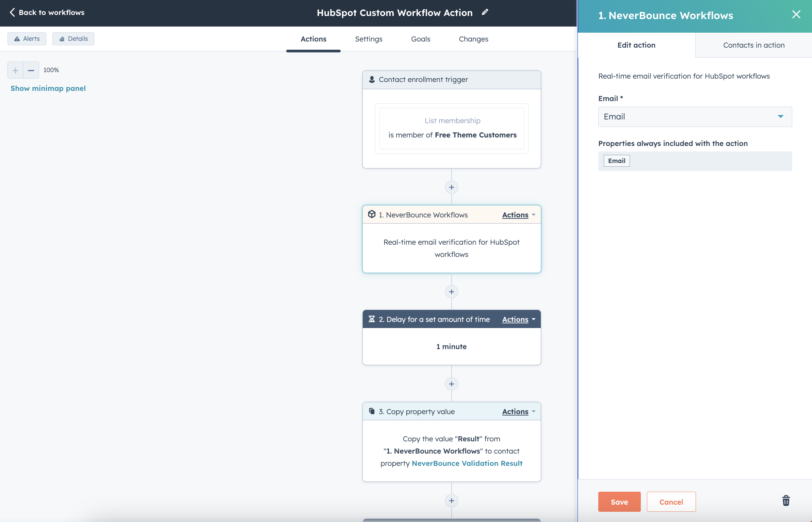
Task: Delete action with the trash icon
Action: pyautogui.click(x=786, y=501)
